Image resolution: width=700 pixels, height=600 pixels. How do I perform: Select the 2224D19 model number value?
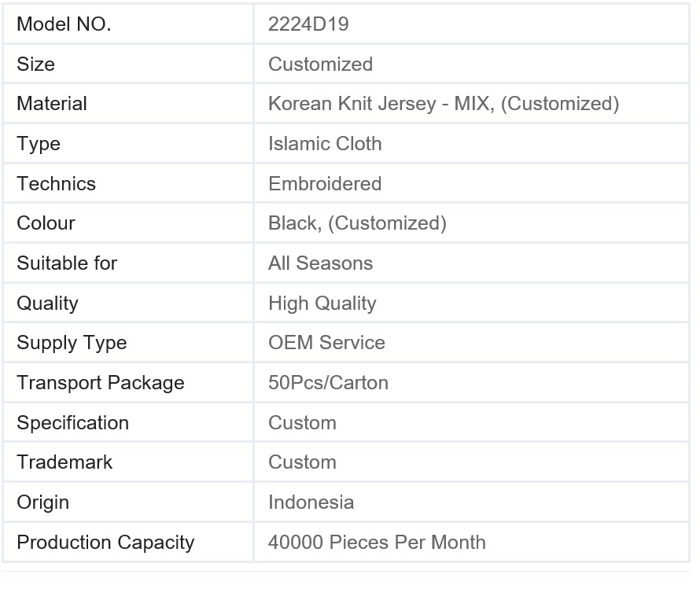click(x=308, y=24)
